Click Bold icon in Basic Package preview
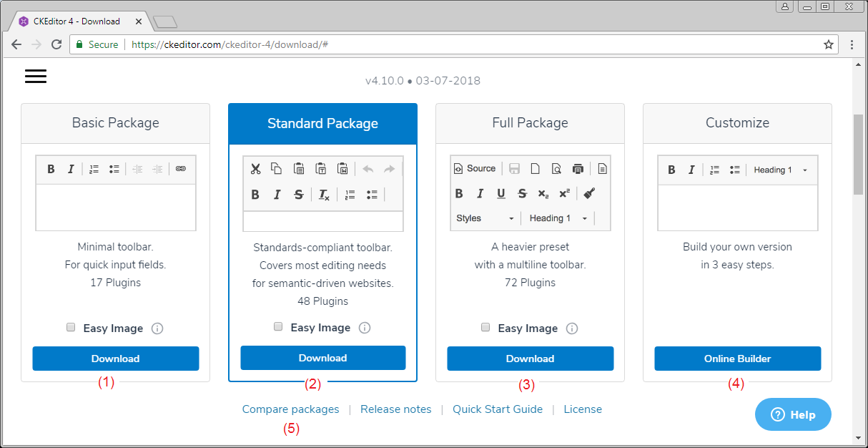The image size is (868, 448). coord(51,170)
